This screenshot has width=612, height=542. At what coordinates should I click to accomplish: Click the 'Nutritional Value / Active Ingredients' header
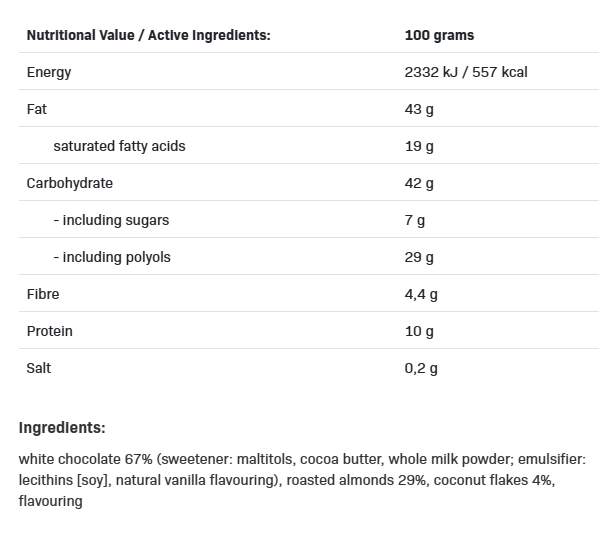click(x=148, y=35)
